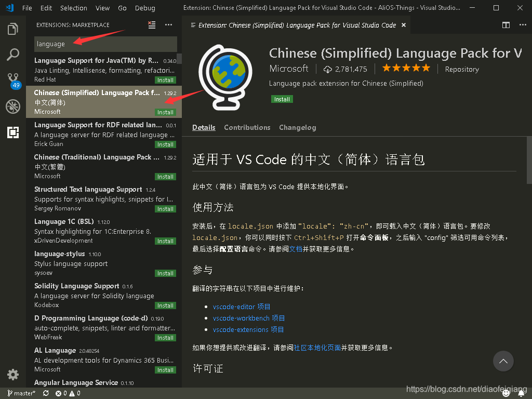Image resolution: width=532 pixels, height=399 pixels.
Task: Open the 文档 documentation link
Action: click(296, 249)
